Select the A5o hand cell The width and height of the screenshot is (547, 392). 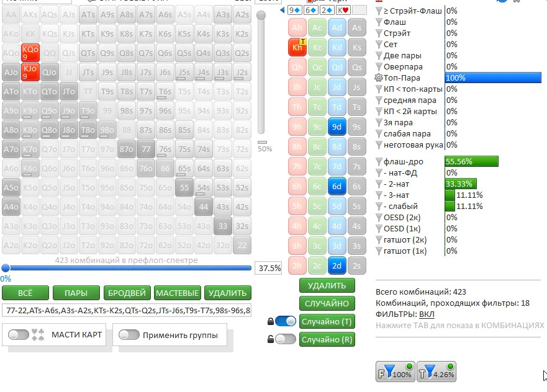click(x=11, y=187)
